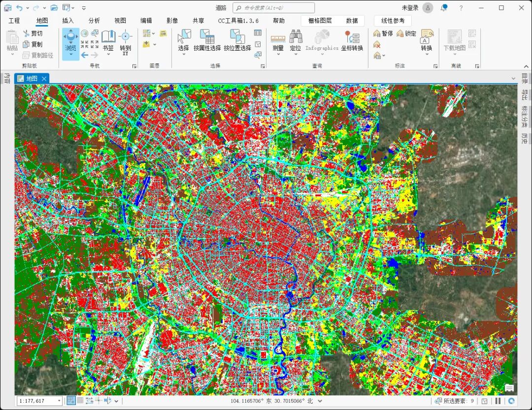The height and width of the screenshot is (410, 532).
Task: Click the 转换 (Convert labels) icon
Action: point(427,40)
